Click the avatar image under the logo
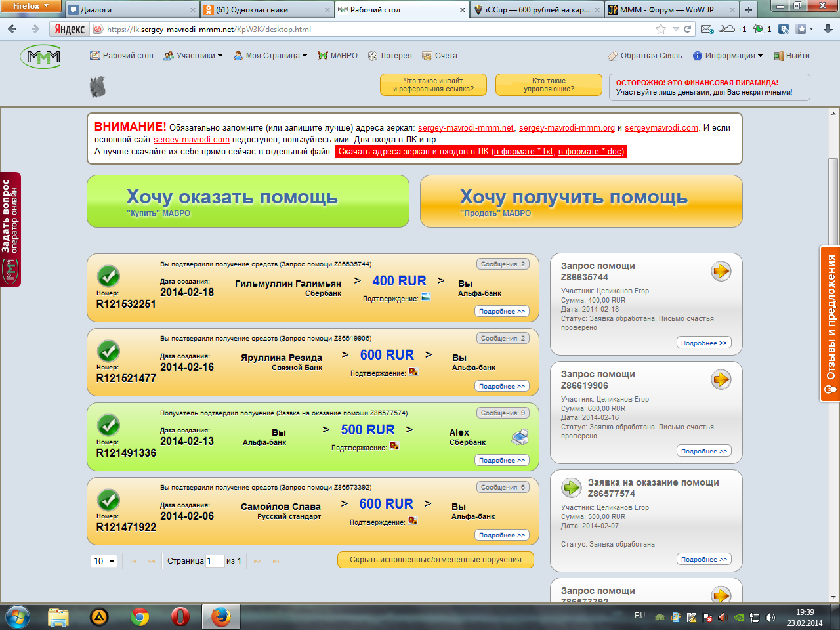This screenshot has width=840, height=630. tap(98, 87)
